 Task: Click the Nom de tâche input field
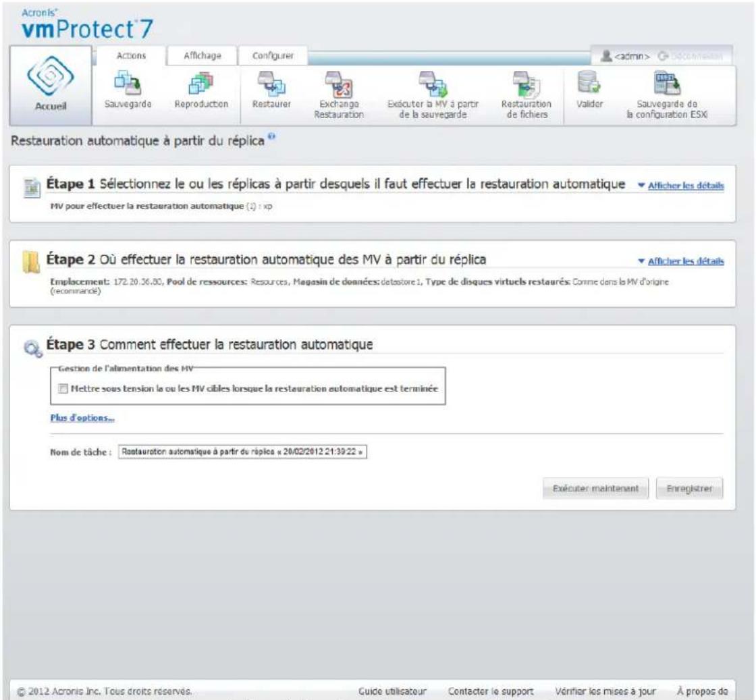[242, 452]
